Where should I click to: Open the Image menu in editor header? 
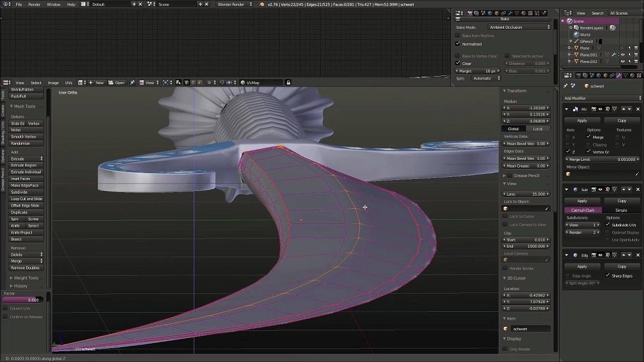tap(53, 82)
